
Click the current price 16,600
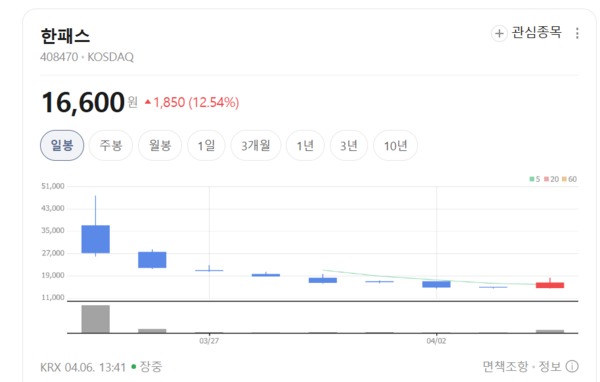coord(83,103)
